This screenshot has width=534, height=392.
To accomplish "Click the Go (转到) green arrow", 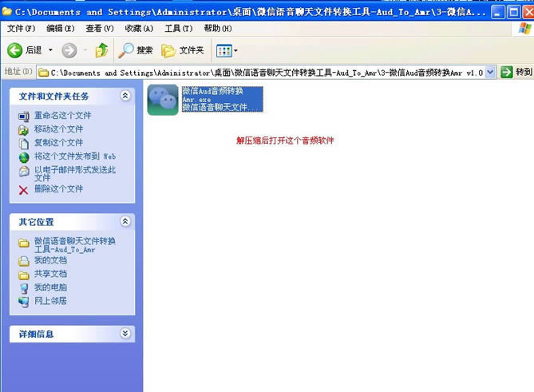I will tap(506, 72).
